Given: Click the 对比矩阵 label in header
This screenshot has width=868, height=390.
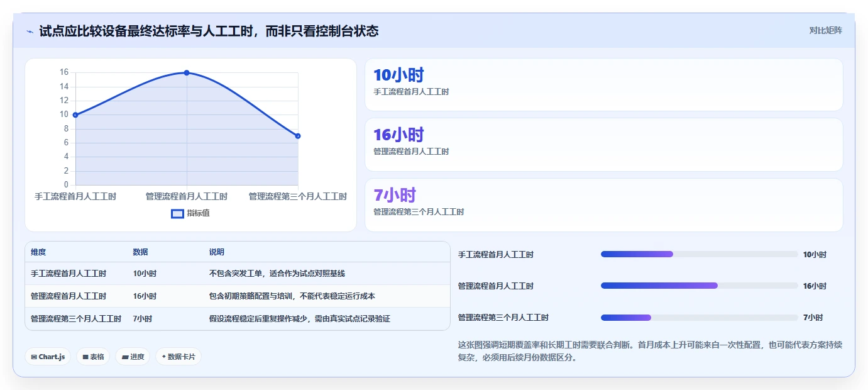Looking at the screenshot, I should 825,30.
